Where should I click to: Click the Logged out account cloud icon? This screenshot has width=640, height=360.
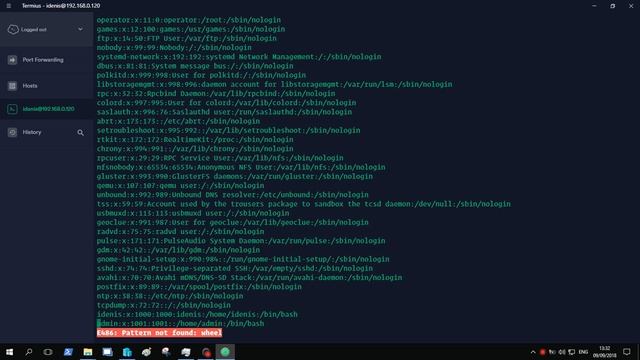13,29
